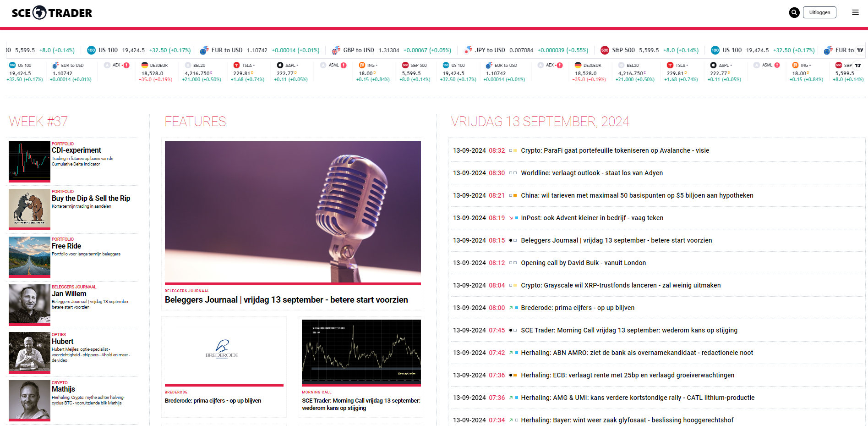Open the Herhaling: ECB verlaagt rente article
The width and height of the screenshot is (868, 426).
628,375
